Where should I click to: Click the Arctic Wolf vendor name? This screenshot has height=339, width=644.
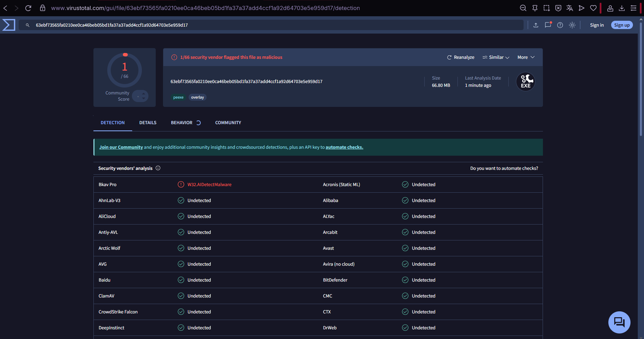point(109,248)
